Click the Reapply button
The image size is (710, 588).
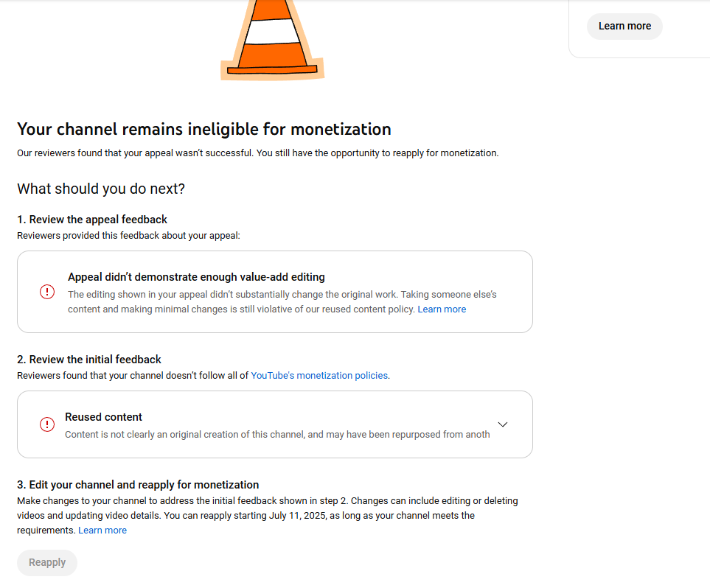pos(47,563)
